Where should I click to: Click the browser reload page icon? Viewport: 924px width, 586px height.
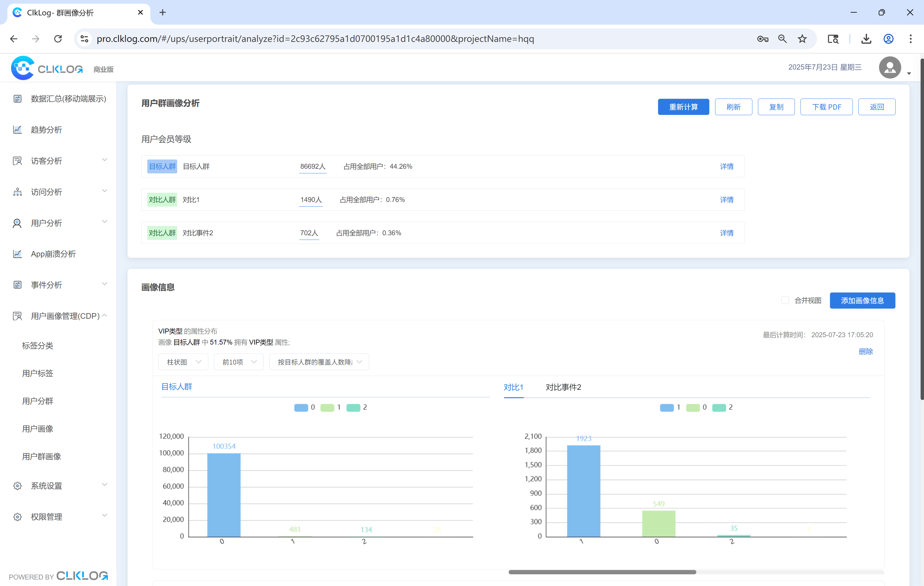(58, 39)
